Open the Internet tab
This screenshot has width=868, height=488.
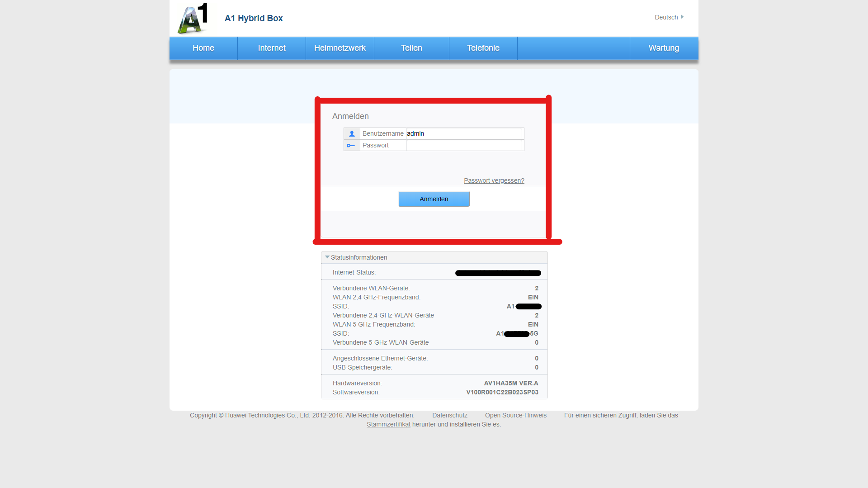click(272, 48)
